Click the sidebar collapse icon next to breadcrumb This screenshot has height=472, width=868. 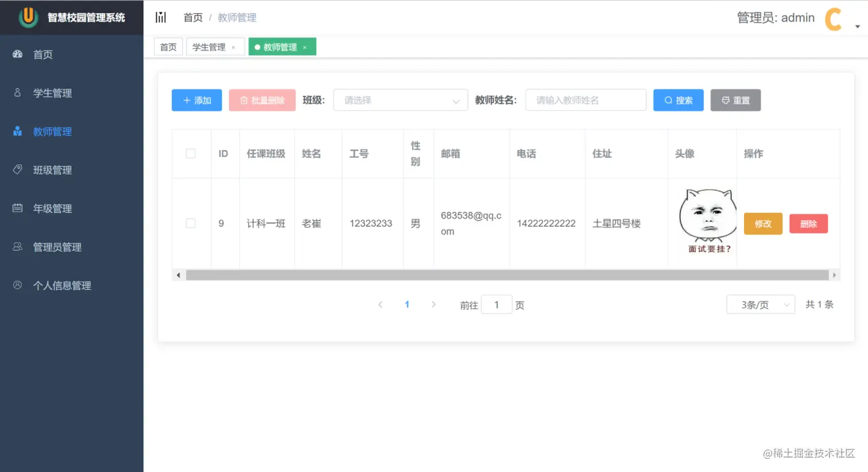pyautogui.click(x=161, y=17)
